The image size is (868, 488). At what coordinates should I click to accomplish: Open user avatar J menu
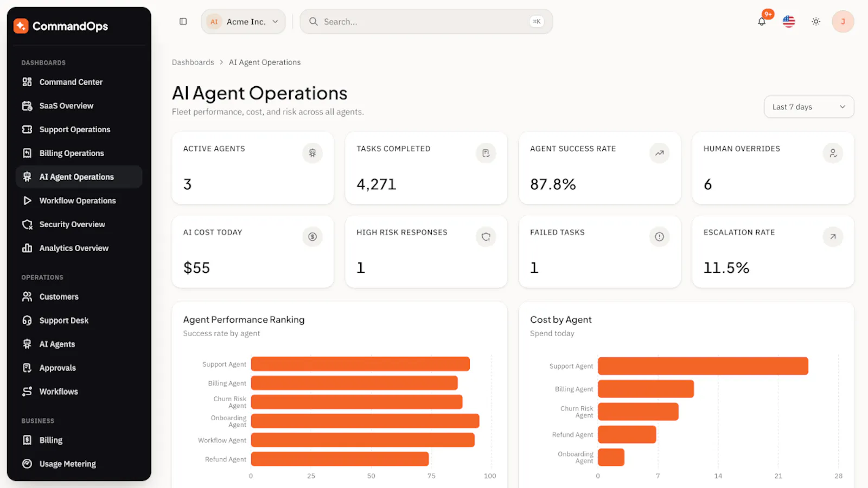tap(843, 22)
